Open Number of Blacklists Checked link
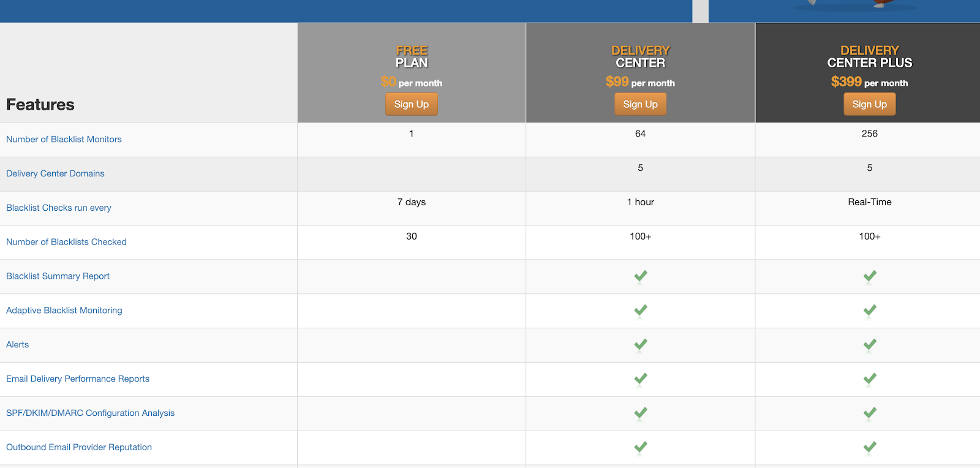The width and height of the screenshot is (980, 468). [x=66, y=243]
